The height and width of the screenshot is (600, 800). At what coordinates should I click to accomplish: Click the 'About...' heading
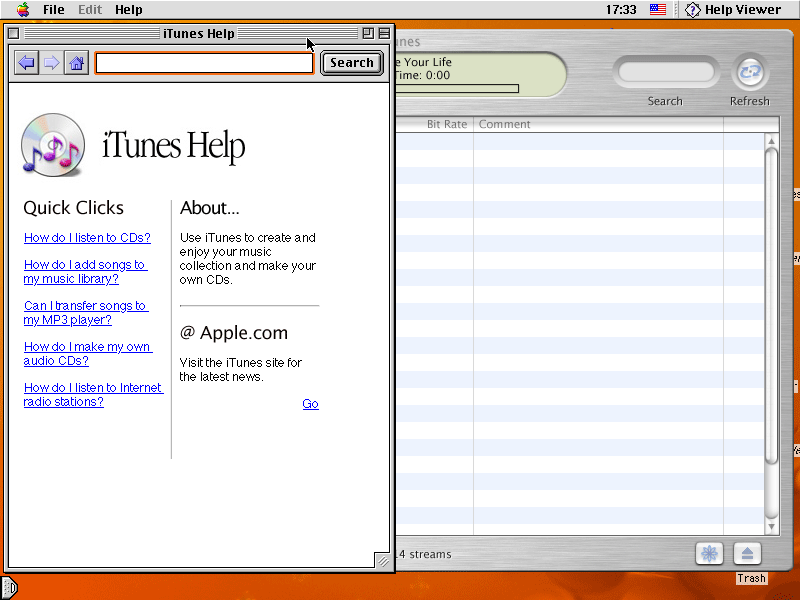point(210,208)
